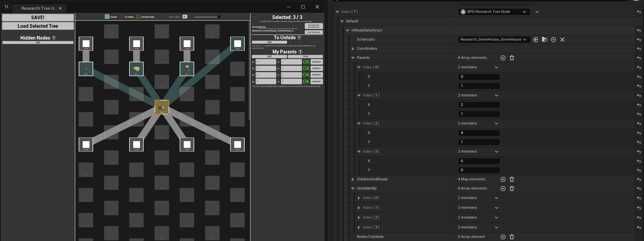Screen dimensions: 644x241
Task: Open To Unhide help question mark
Action: click(299, 38)
